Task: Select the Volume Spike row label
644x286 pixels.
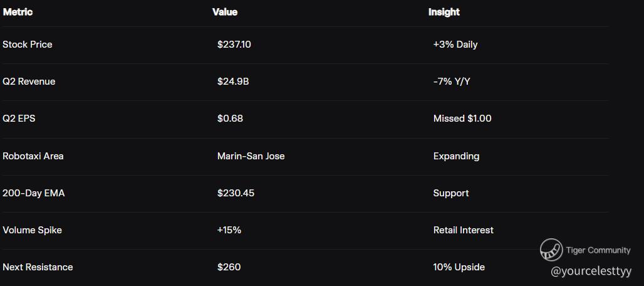Action: [32, 230]
